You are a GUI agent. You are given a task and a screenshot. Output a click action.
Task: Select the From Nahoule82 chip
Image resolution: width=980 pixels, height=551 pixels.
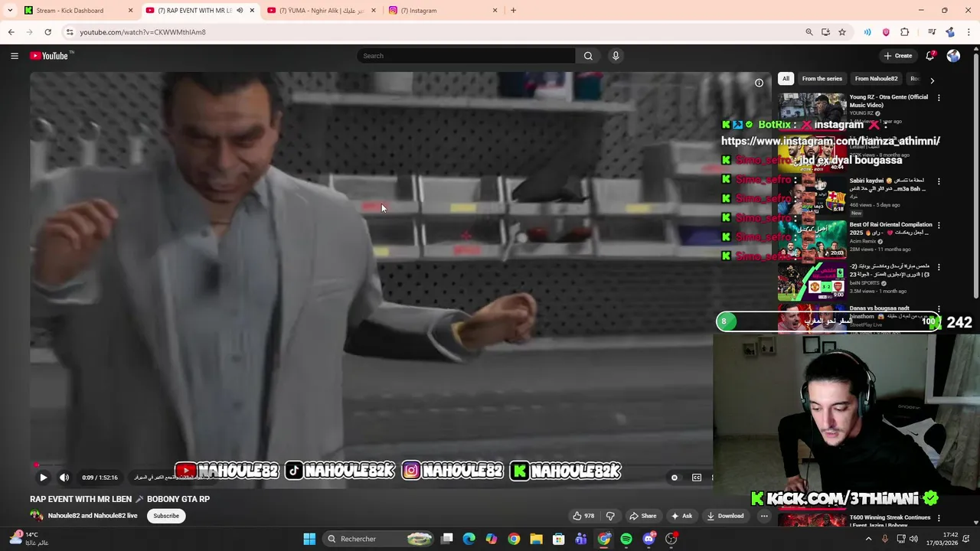[876, 79]
